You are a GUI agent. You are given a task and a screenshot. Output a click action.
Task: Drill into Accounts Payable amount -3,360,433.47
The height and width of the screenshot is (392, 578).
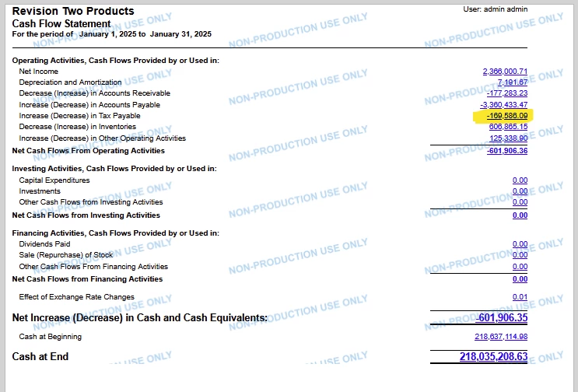click(503, 105)
